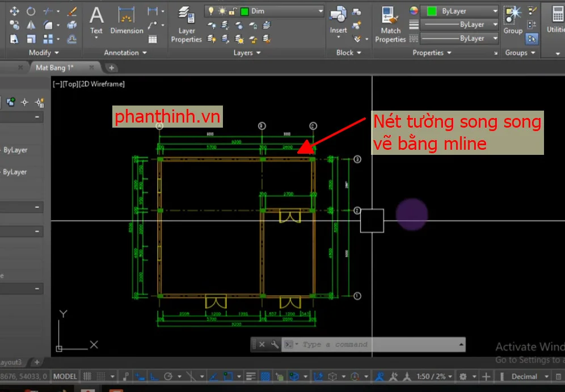The height and width of the screenshot is (392, 565).
Task: Click the Ungroup icon in Groups panel
Action: click(532, 11)
